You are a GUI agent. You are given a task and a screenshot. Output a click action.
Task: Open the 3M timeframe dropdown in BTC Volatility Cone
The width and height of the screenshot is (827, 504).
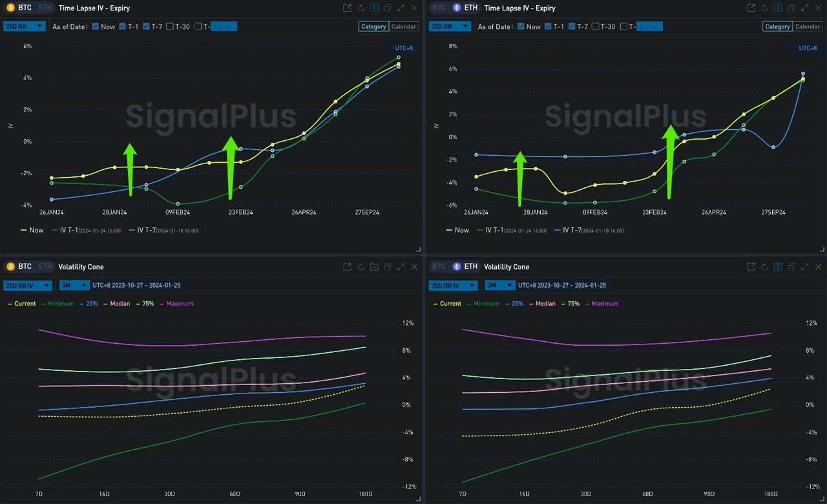tap(73, 285)
